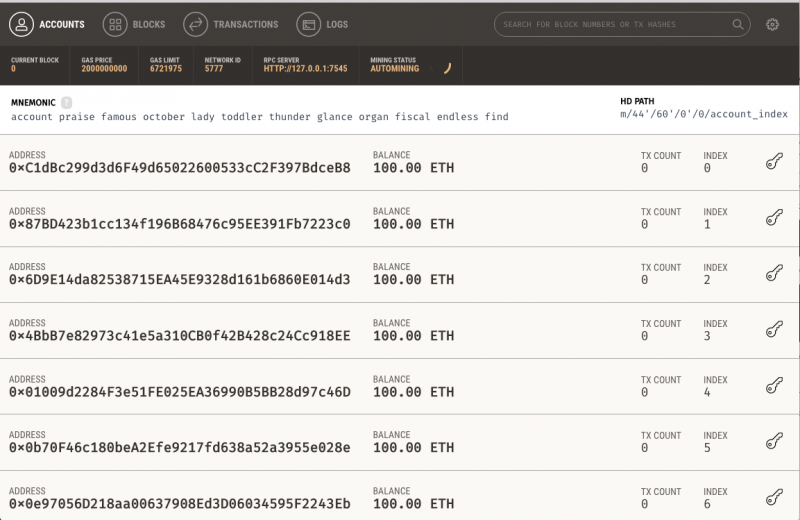Show private key for account index 1
This screenshot has width=800, height=520.
click(x=773, y=217)
